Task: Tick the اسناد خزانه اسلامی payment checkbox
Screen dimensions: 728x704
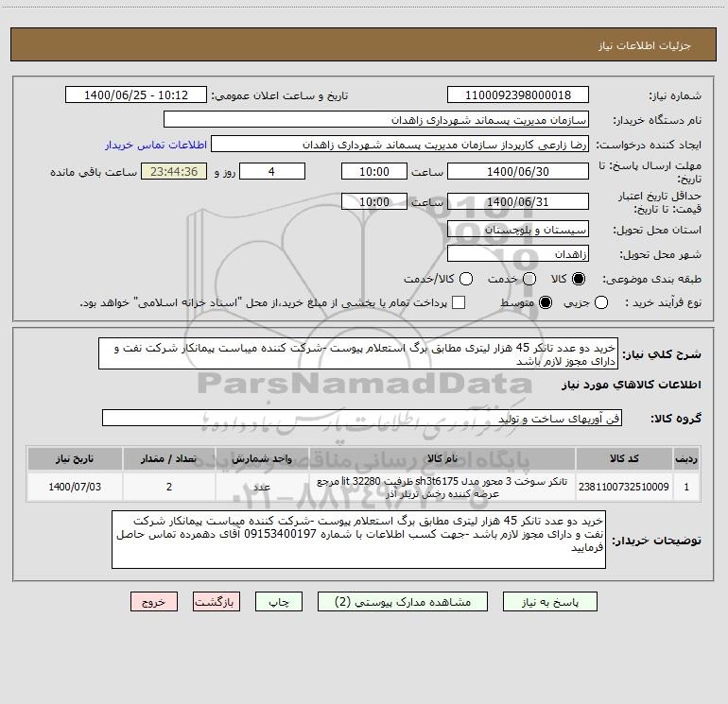Action: [x=459, y=302]
